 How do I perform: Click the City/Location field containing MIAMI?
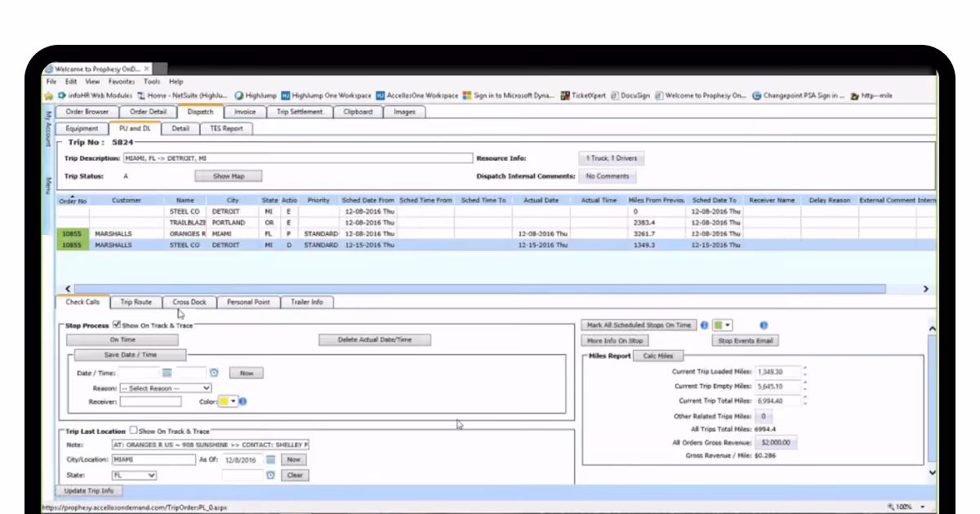point(153,459)
